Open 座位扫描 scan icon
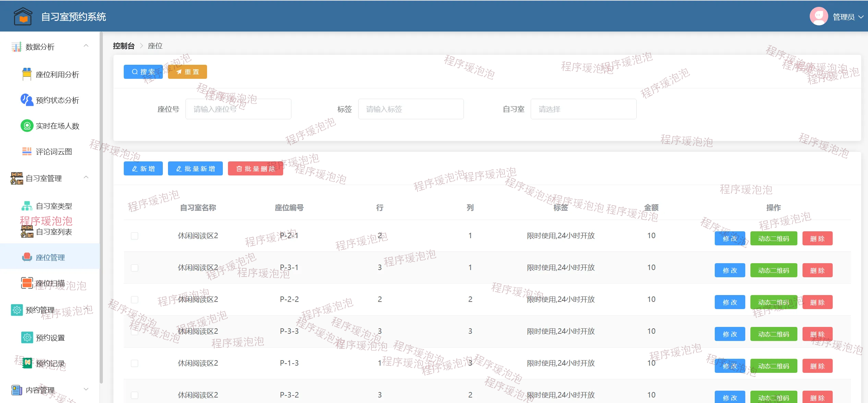The width and height of the screenshot is (868, 403). (27, 283)
